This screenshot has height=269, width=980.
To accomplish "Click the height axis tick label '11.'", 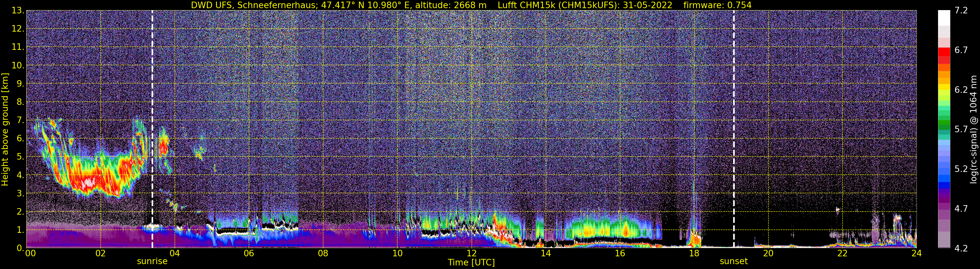I will (x=18, y=47).
